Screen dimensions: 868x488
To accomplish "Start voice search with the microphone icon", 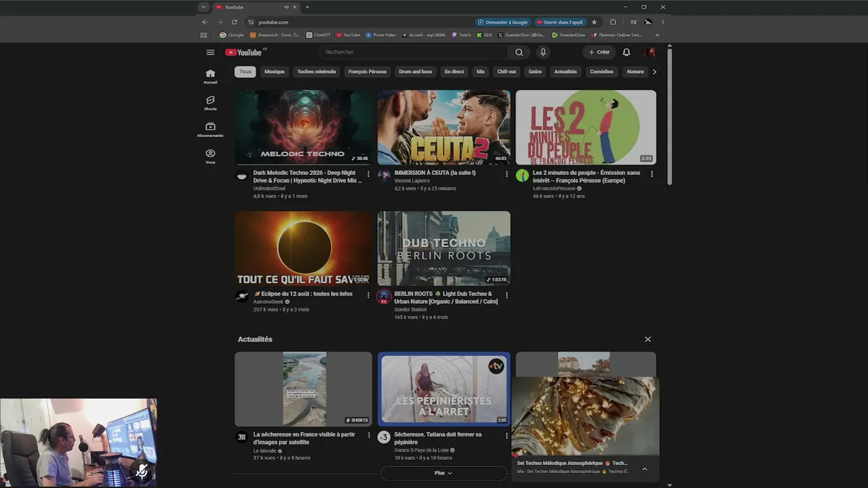I will click(x=542, y=52).
